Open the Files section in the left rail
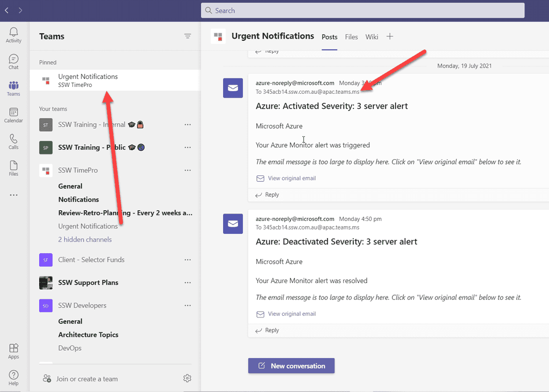The image size is (549, 392). pos(13,168)
